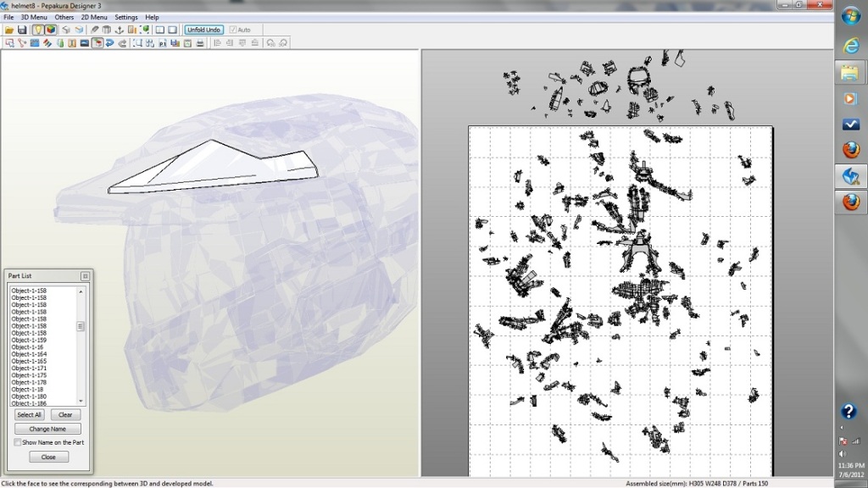The width and height of the screenshot is (868, 488).
Task: Select Object-1-180 in the part list
Action: [x=29, y=396]
